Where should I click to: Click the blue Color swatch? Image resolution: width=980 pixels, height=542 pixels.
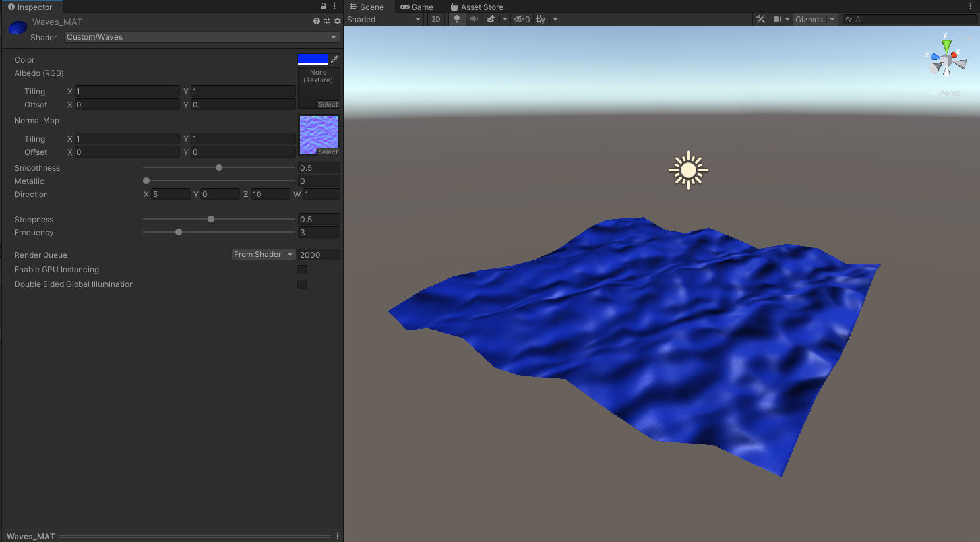[x=313, y=59]
